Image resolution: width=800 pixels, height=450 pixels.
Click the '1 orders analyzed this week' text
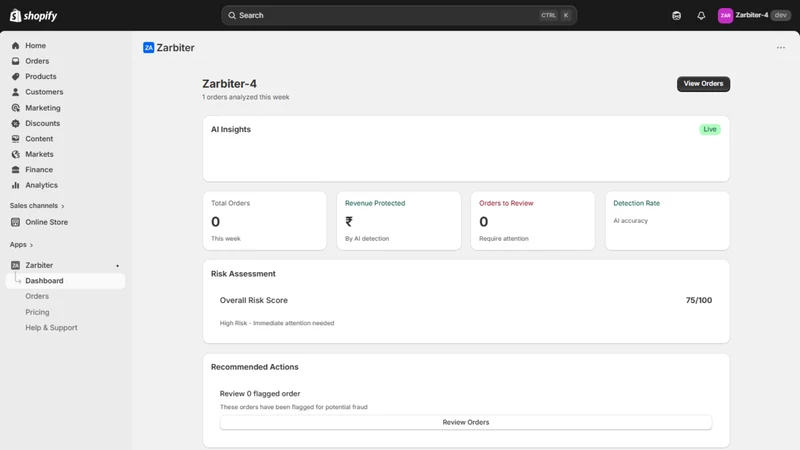tap(245, 97)
